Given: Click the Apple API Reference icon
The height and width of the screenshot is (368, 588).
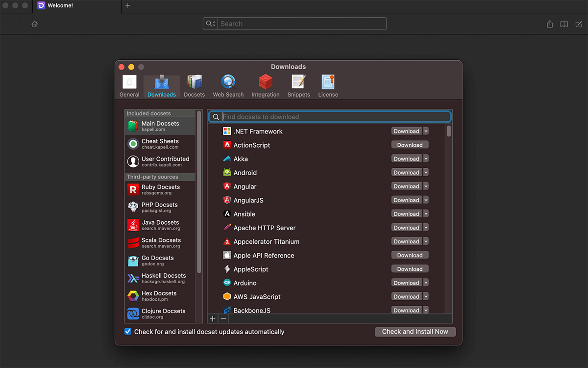Looking at the screenshot, I should tap(227, 255).
